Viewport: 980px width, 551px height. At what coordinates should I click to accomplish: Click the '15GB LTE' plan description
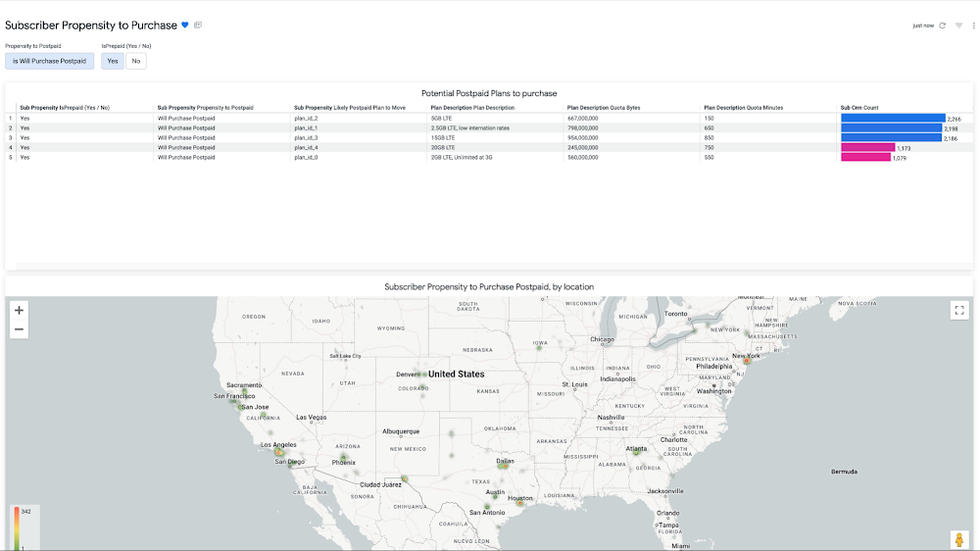coord(443,137)
